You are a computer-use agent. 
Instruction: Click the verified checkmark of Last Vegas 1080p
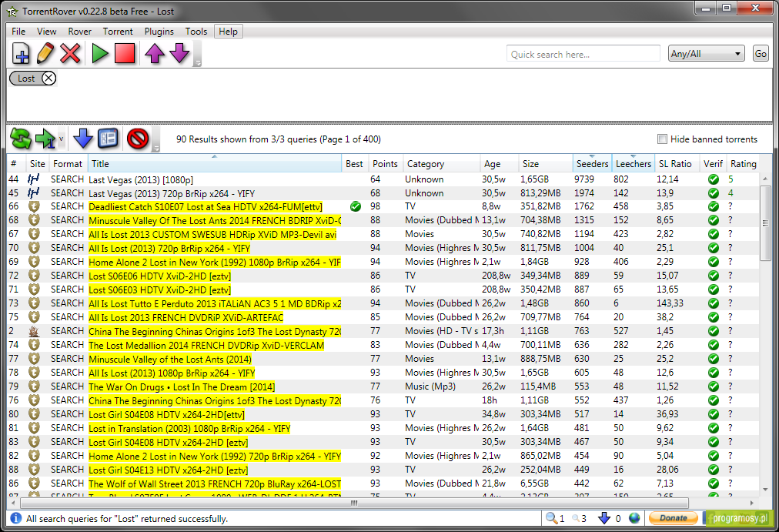(x=714, y=179)
